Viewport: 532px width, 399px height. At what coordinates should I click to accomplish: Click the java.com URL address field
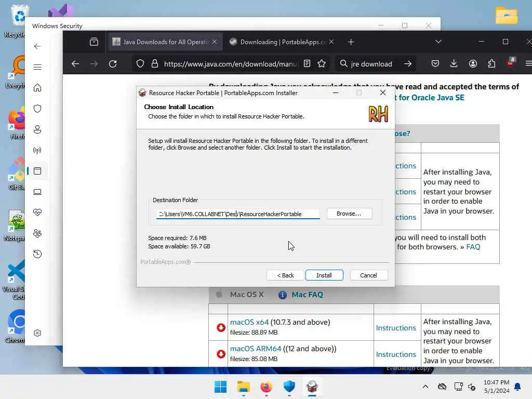230,64
